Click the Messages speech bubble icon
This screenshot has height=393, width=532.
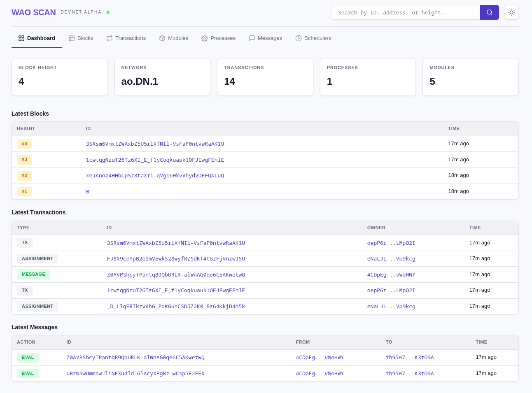pyautogui.click(x=252, y=38)
